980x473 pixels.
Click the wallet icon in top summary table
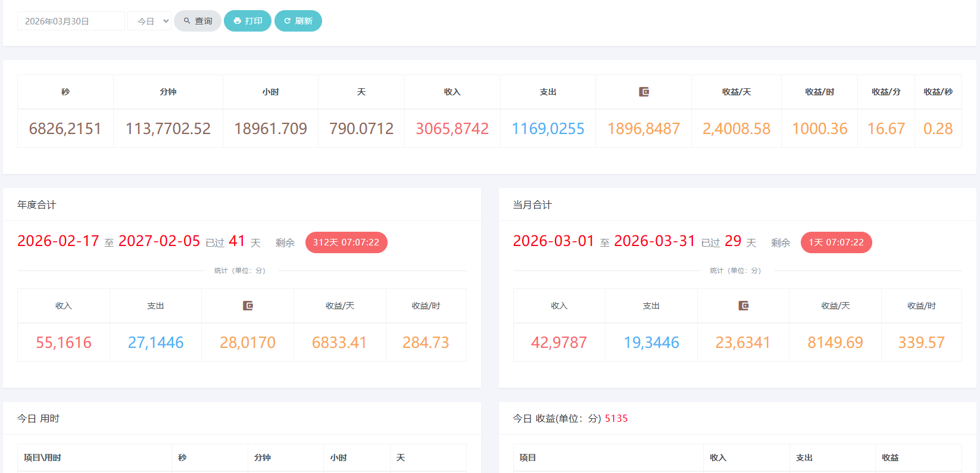click(644, 92)
